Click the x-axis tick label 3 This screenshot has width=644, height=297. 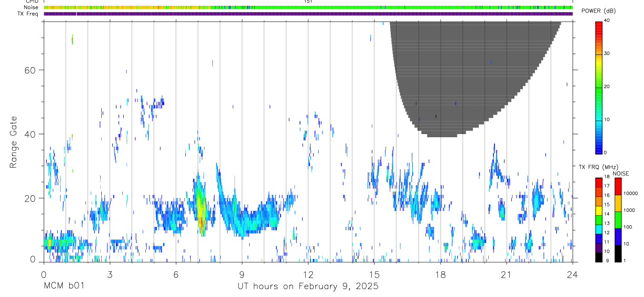point(110,274)
